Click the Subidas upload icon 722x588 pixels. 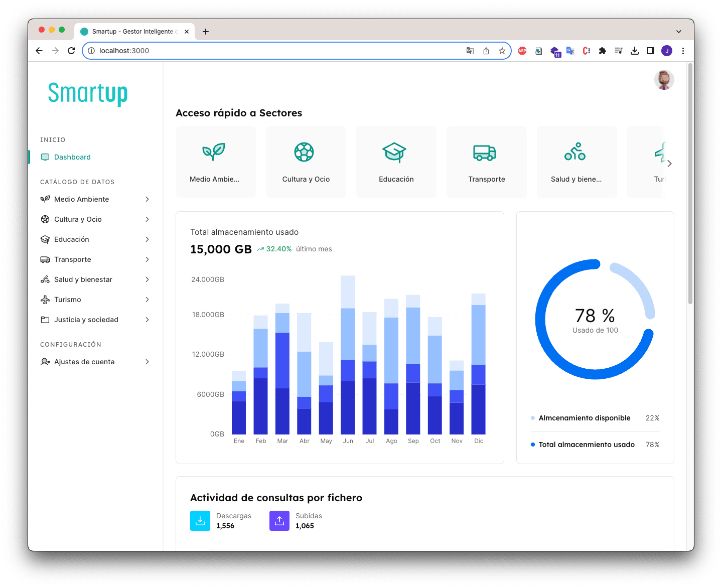279,521
